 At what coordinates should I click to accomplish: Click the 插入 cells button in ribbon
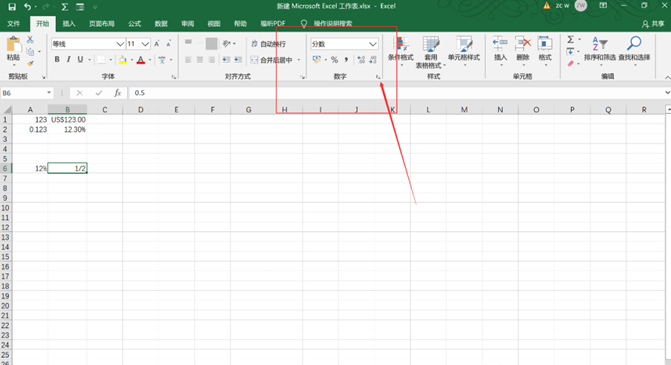point(500,51)
